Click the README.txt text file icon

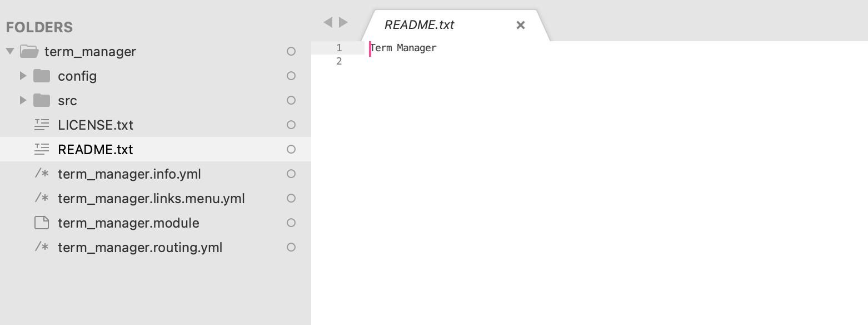tap(42, 149)
